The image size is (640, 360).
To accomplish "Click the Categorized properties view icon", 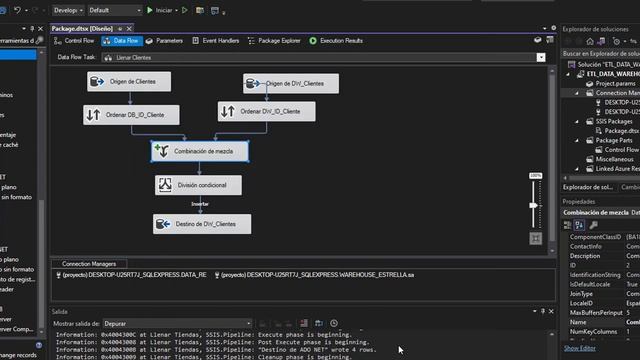I will tap(567, 225).
